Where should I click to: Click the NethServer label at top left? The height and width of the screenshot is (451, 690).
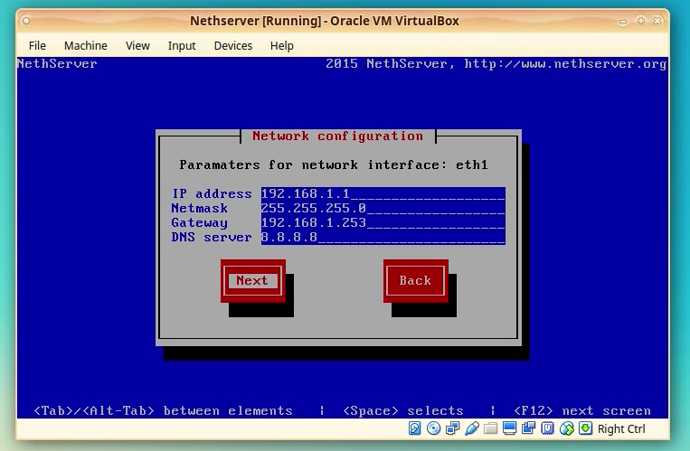(x=57, y=64)
